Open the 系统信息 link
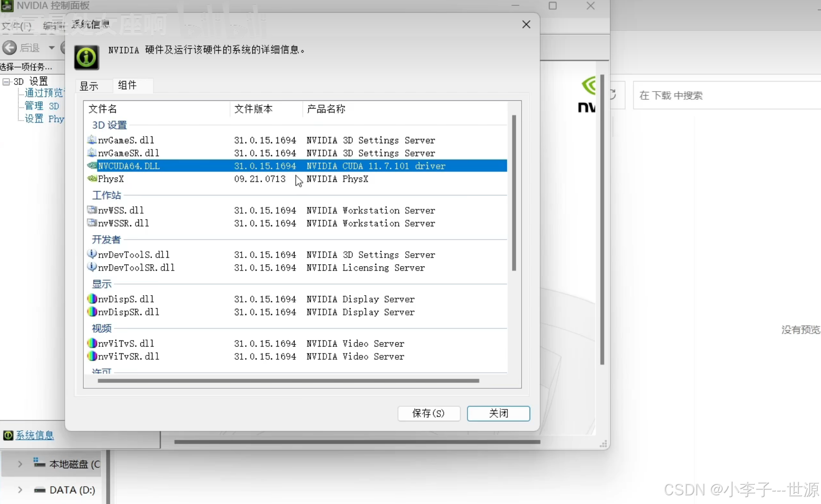This screenshot has height=504, width=821. point(35,436)
